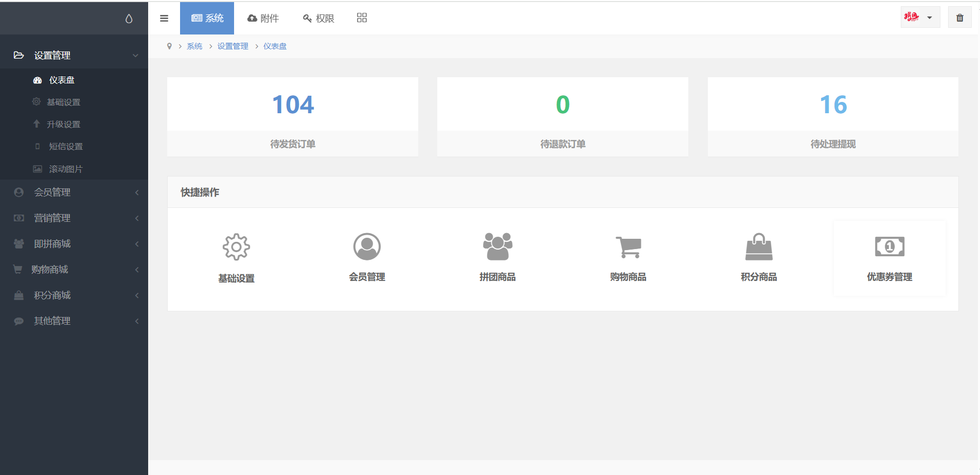
Task: Click the 104 待发货订单 stat card
Action: pyautogui.click(x=292, y=117)
